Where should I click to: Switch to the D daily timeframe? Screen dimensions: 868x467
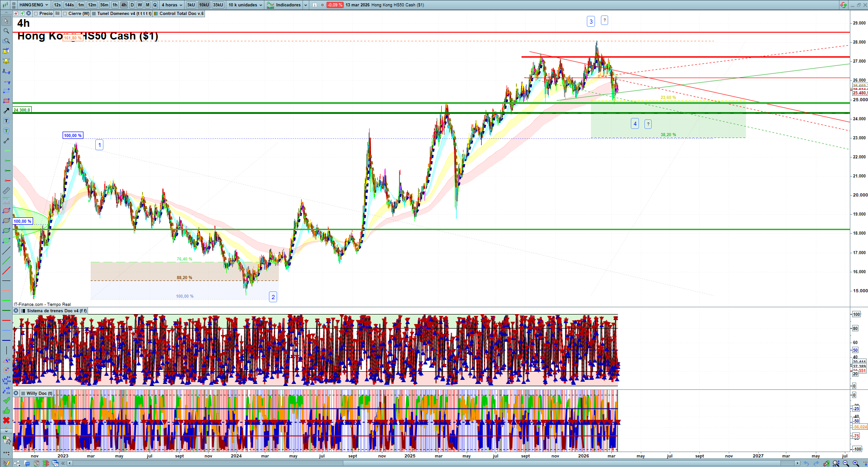click(x=132, y=5)
